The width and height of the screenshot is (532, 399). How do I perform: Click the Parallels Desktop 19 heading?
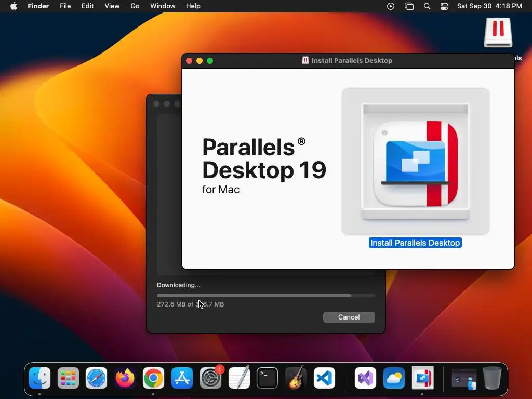(264, 158)
